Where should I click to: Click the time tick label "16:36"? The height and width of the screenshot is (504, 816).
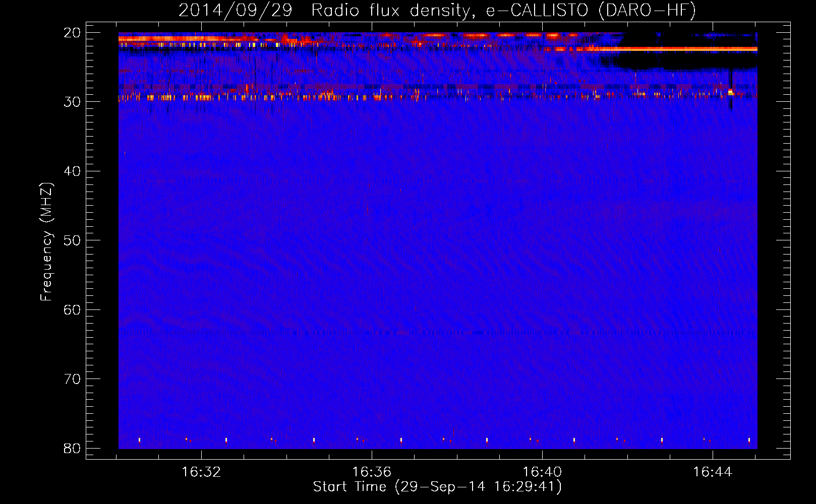(x=372, y=472)
